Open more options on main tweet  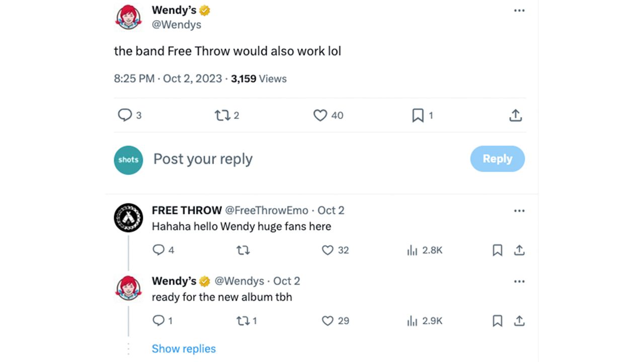(519, 11)
